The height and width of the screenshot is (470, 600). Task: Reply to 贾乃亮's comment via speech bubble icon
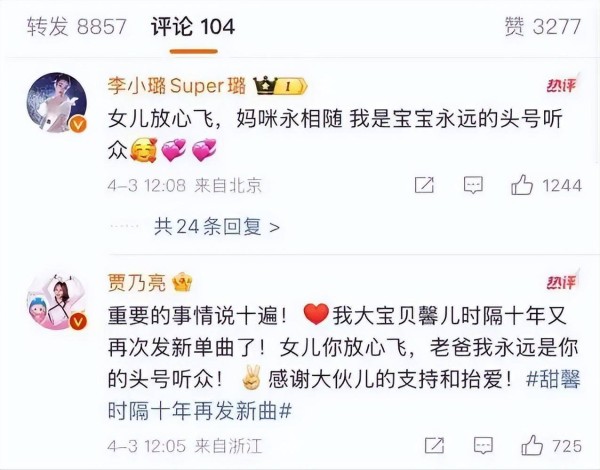[x=483, y=446]
